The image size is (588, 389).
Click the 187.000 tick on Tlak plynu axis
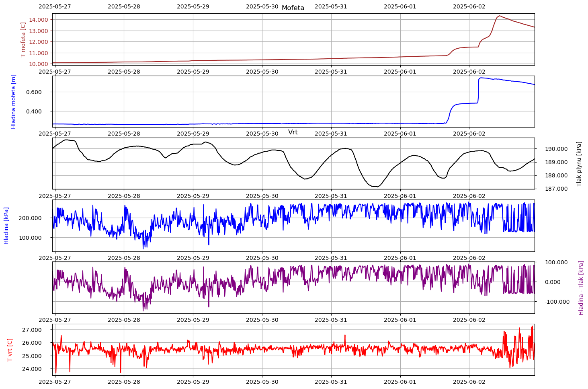(556, 189)
